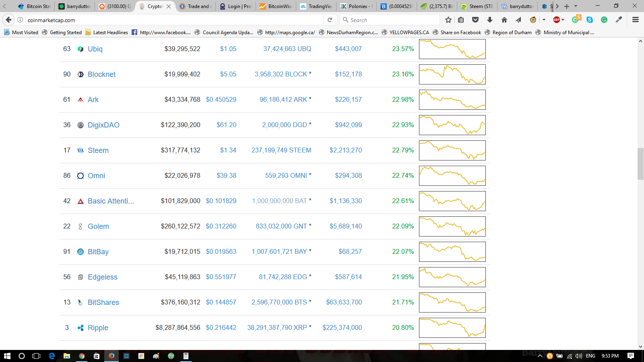Reload the page with the refresh icon

click(x=330, y=20)
